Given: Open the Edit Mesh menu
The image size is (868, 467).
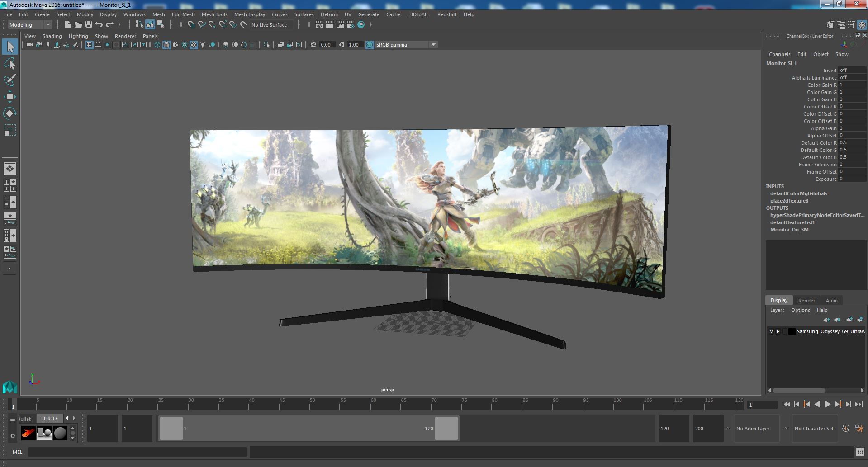Looking at the screenshot, I should tap(183, 14).
